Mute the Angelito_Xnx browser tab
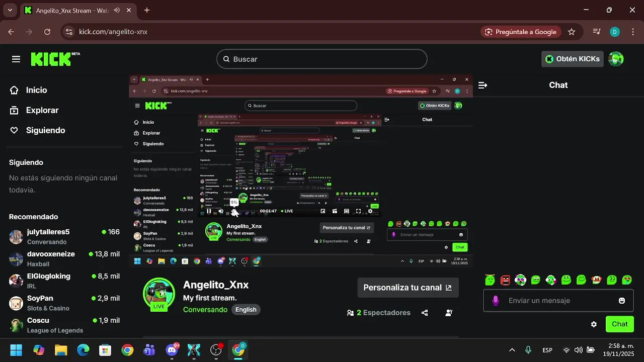Screen dimensions: 644x362 117,10
